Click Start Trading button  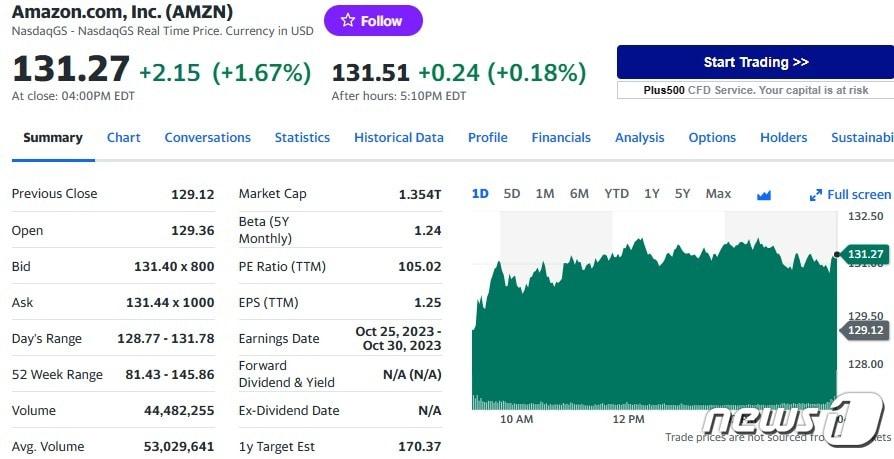[x=755, y=62]
